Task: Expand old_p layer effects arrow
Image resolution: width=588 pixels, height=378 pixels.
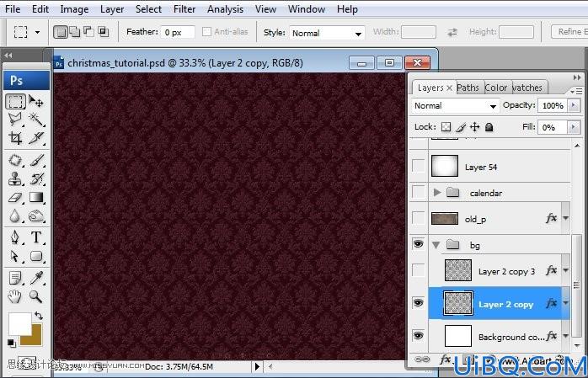Action: [x=566, y=218]
